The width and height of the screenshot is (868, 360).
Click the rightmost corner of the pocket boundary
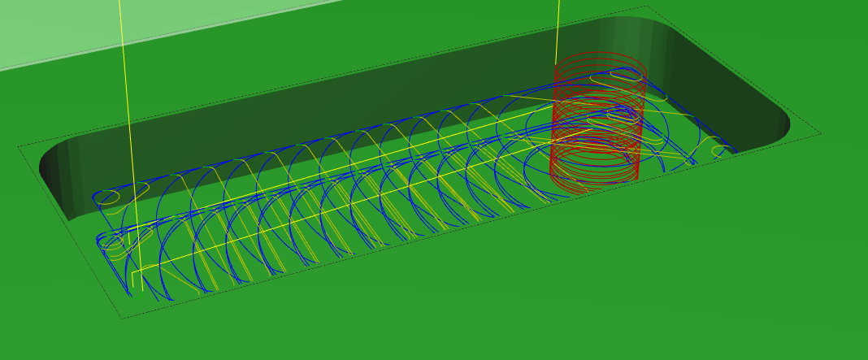pos(821,133)
